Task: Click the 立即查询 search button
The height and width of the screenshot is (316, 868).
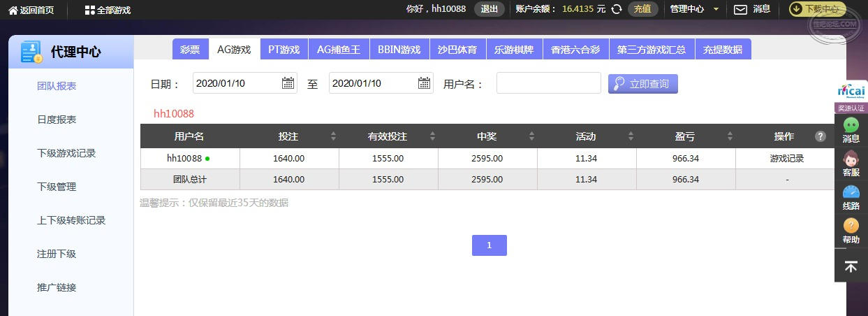Action: coord(642,84)
